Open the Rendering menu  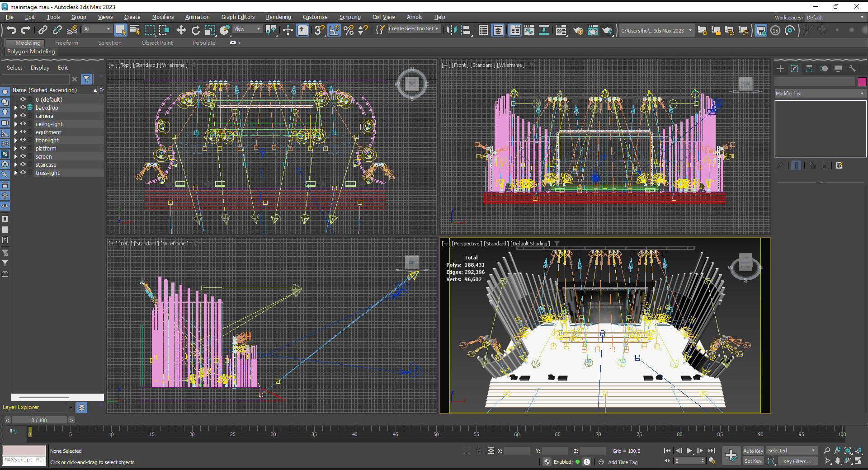click(278, 17)
